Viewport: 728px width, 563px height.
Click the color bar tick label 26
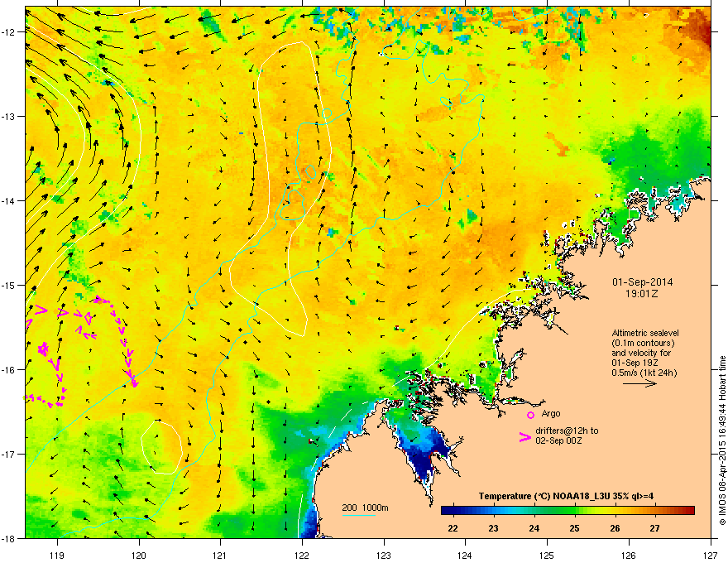[615, 528]
